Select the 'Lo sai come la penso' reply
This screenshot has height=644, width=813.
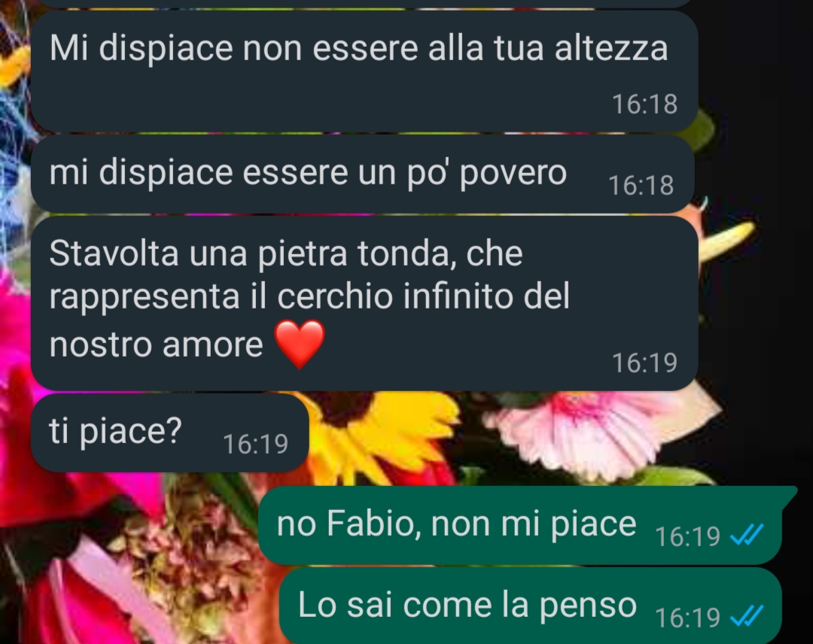pyautogui.click(x=531, y=605)
